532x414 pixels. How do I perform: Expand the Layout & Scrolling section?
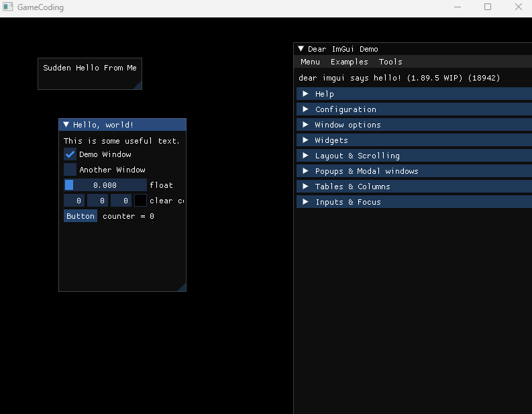point(415,156)
